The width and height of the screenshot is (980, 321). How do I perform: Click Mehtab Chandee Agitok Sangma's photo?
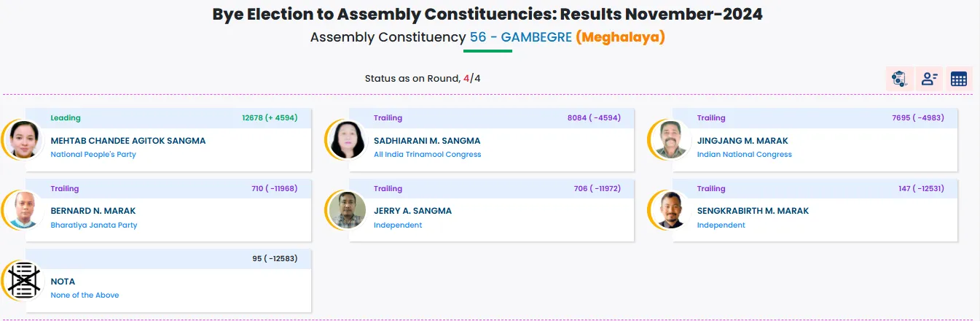tap(24, 139)
